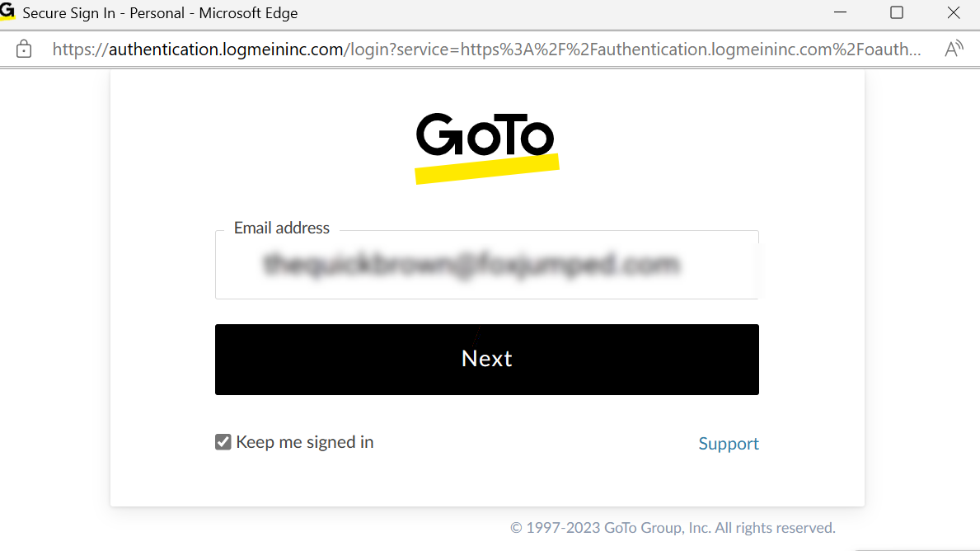Click the blurred email text in field
This screenshot has width=980, height=551.
coord(471,264)
